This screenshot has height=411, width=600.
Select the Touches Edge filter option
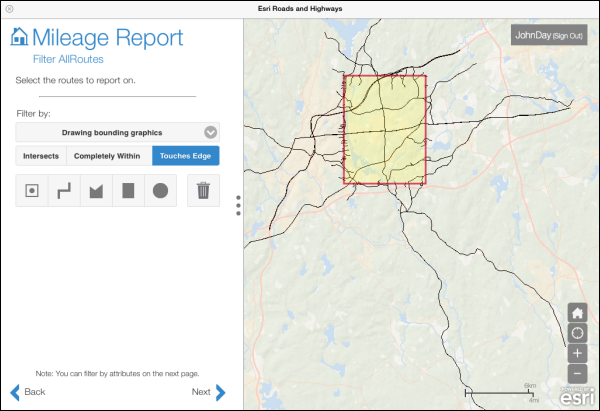tap(186, 156)
